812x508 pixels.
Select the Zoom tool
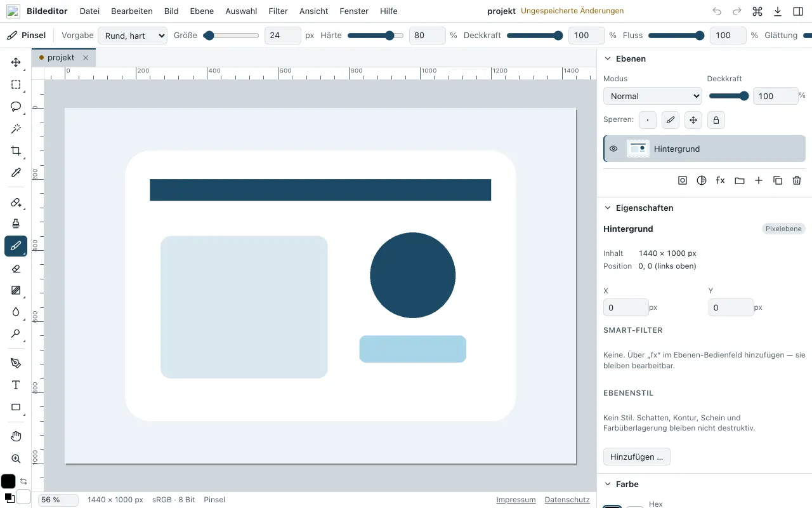(16, 458)
